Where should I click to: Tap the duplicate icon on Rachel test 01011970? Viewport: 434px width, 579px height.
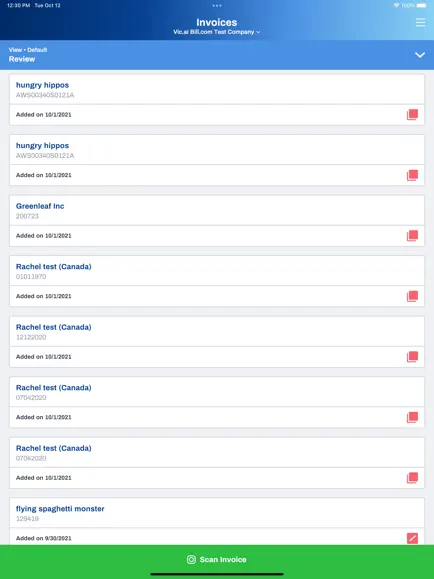coord(412,296)
